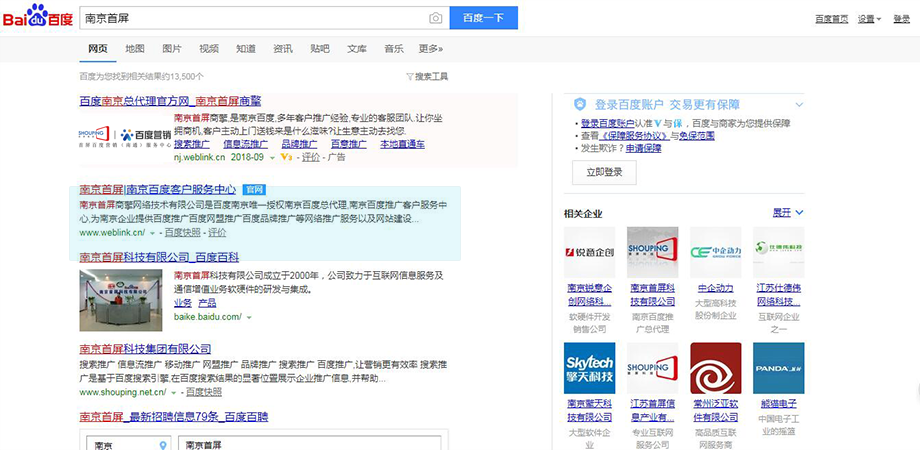Viewport: 920px width, 450px height.
Task: Open the 免保范围 link
Action: tap(697, 136)
